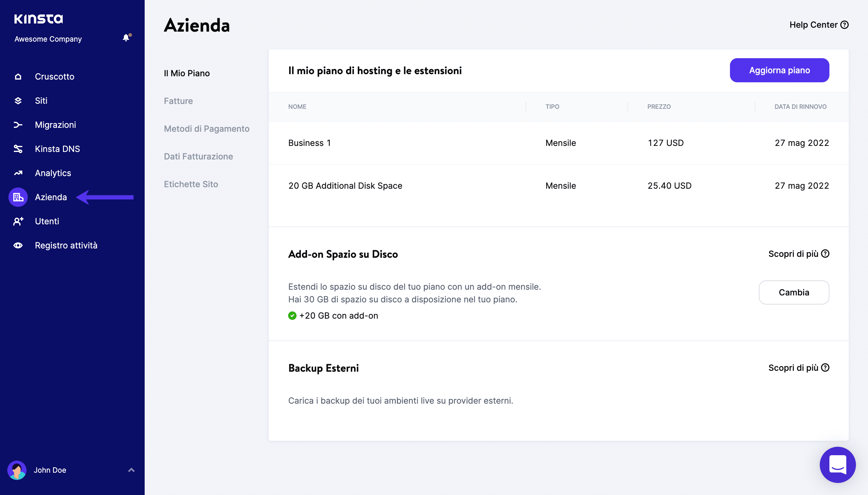Click the Additional Disk Space renewal date

click(802, 186)
